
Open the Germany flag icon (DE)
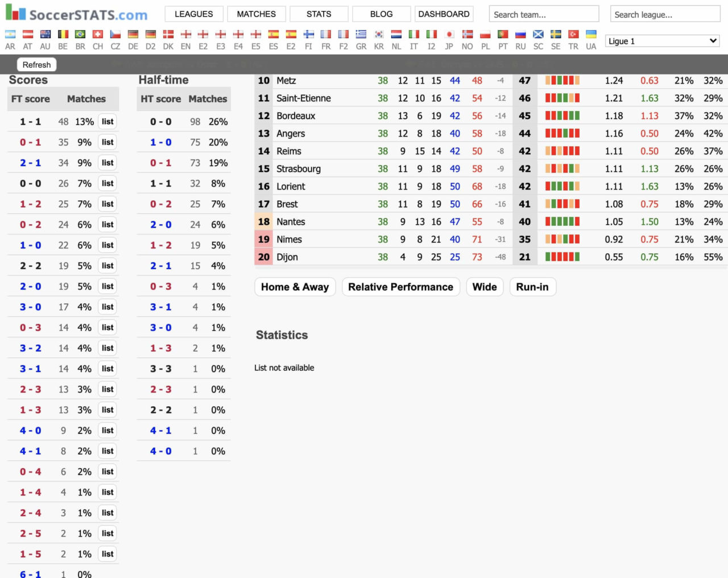pyautogui.click(x=133, y=35)
